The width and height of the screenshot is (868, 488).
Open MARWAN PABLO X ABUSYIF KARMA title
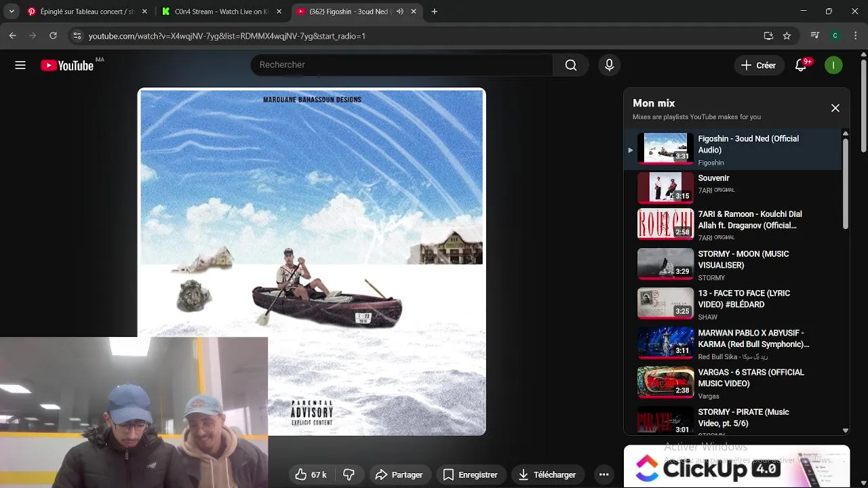tap(753, 338)
